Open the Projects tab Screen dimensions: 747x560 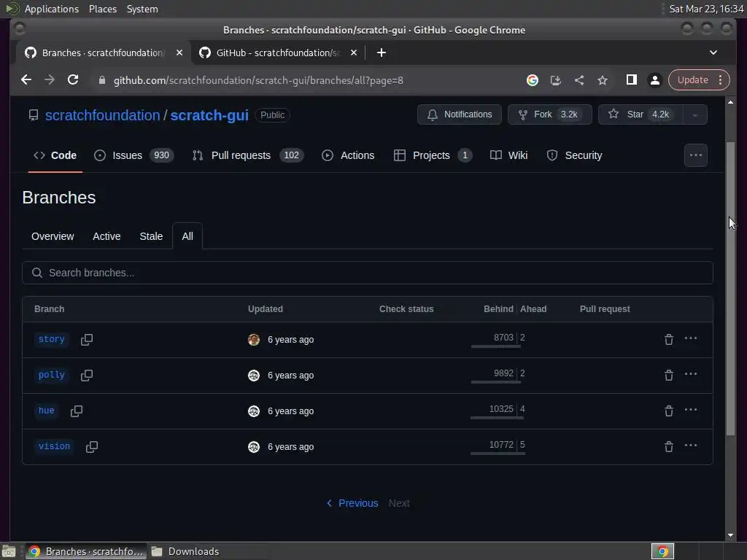tap(433, 156)
